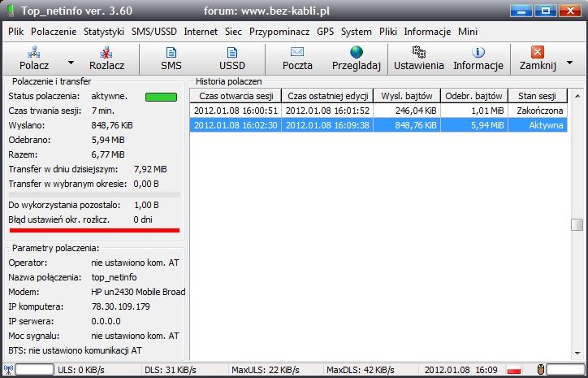Open the Statystyki menu
The image size is (588, 378).
coord(104,31)
